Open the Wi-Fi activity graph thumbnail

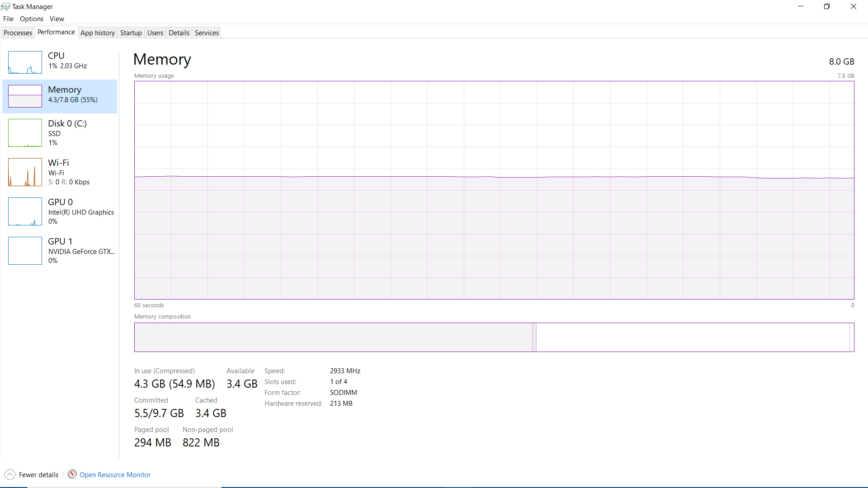tap(25, 172)
